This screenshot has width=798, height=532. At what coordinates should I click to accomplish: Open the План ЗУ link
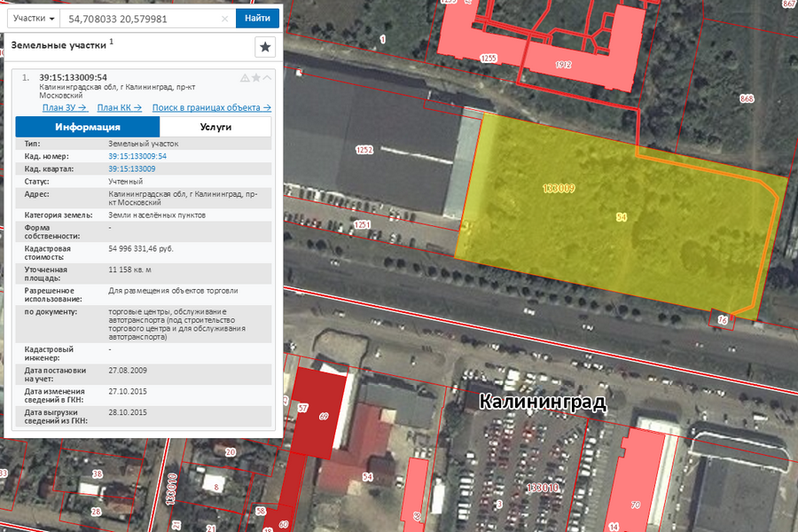point(65,107)
